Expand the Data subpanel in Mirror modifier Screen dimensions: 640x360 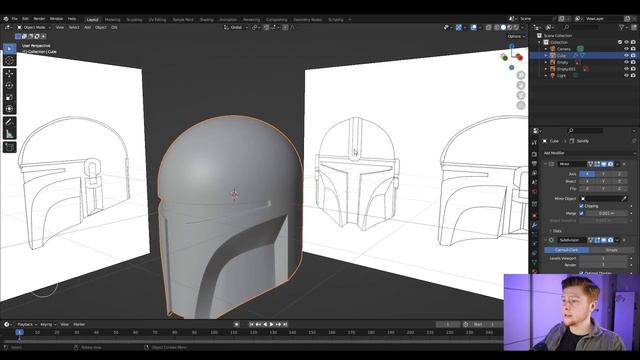[x=550, y=231]
